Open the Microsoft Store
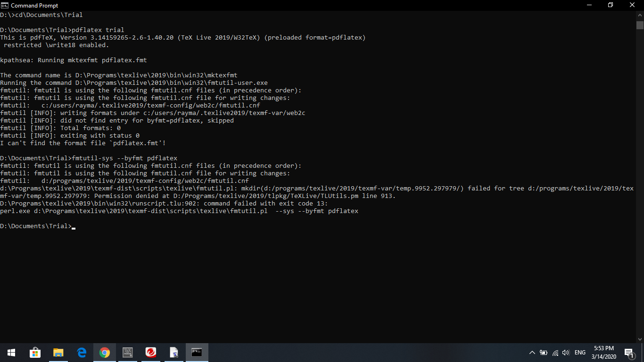 (35, 352)
